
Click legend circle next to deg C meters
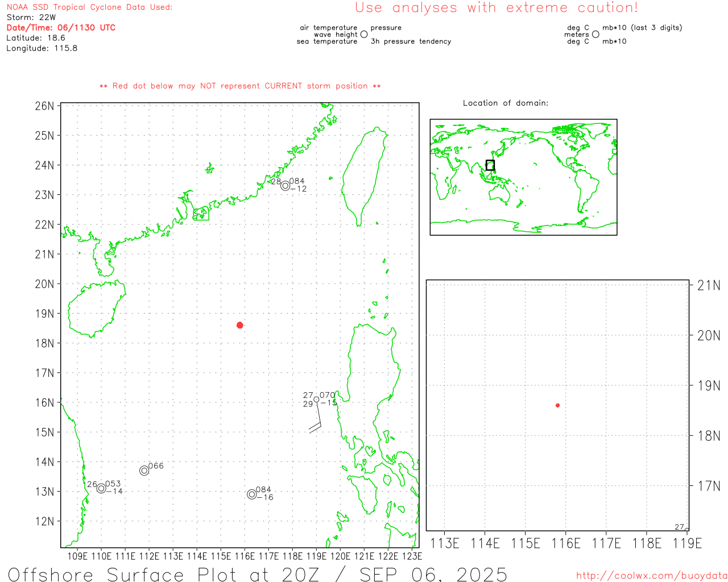[595, 34]
